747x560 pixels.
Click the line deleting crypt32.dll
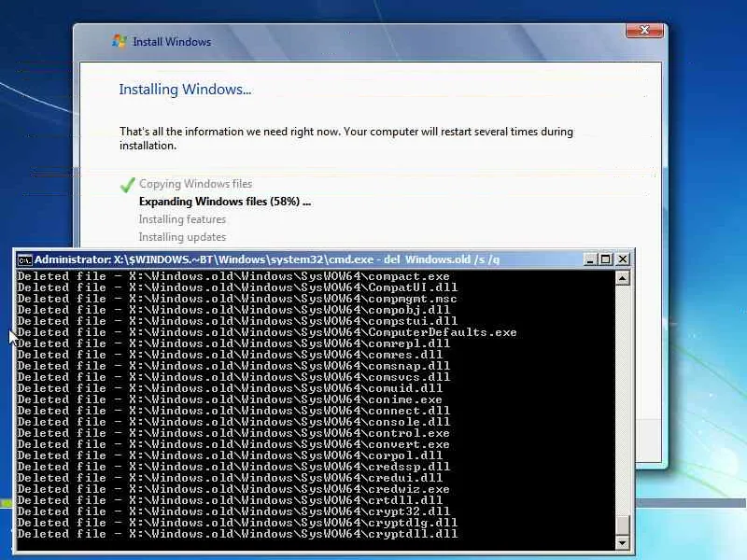coord(233,511)
